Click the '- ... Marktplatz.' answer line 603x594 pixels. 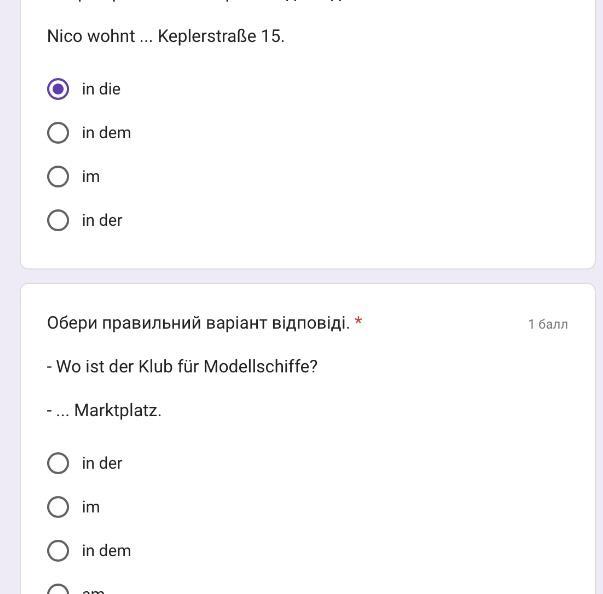[x=104, y=410]
